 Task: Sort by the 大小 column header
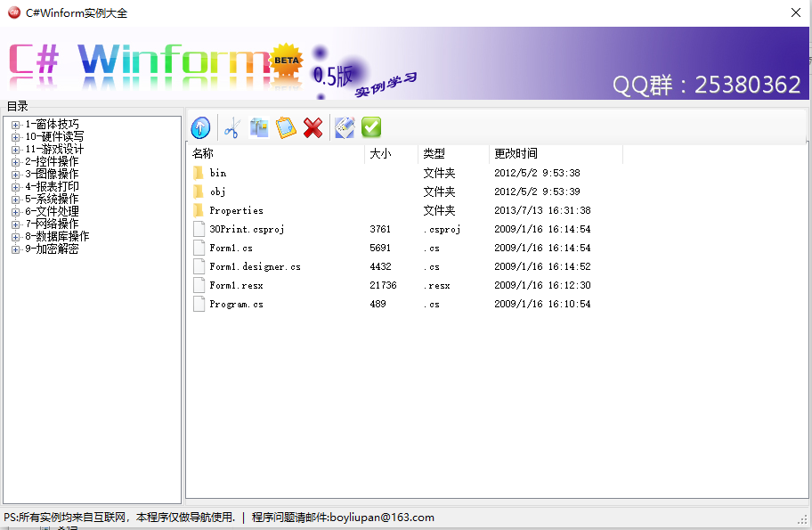click(392, 153)
